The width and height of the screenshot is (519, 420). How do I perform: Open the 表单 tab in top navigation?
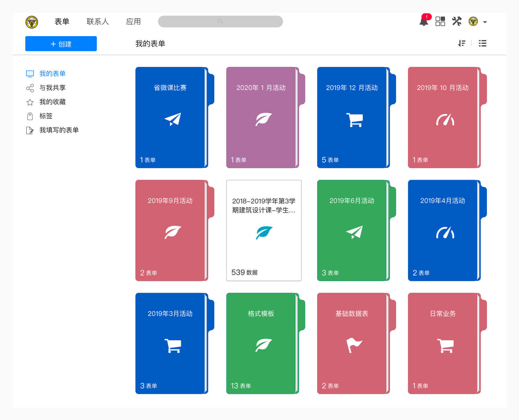click(62, 21)
